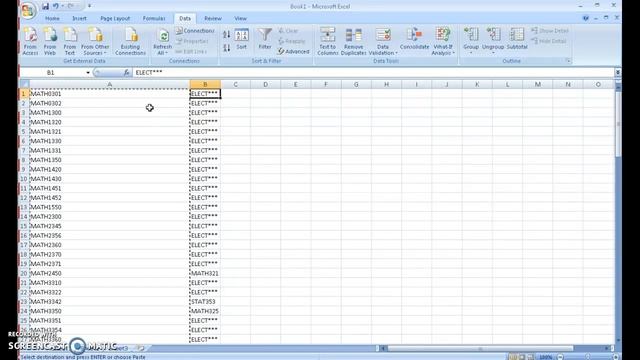Open the Sort dialog

click(x=242, y=39)
